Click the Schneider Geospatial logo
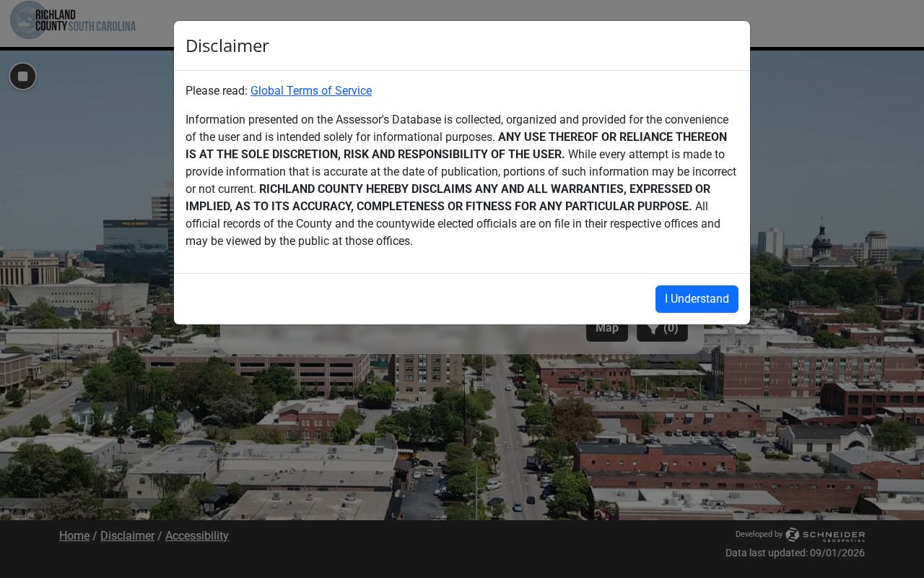This screenshot has width=924, height=578. 825,535
